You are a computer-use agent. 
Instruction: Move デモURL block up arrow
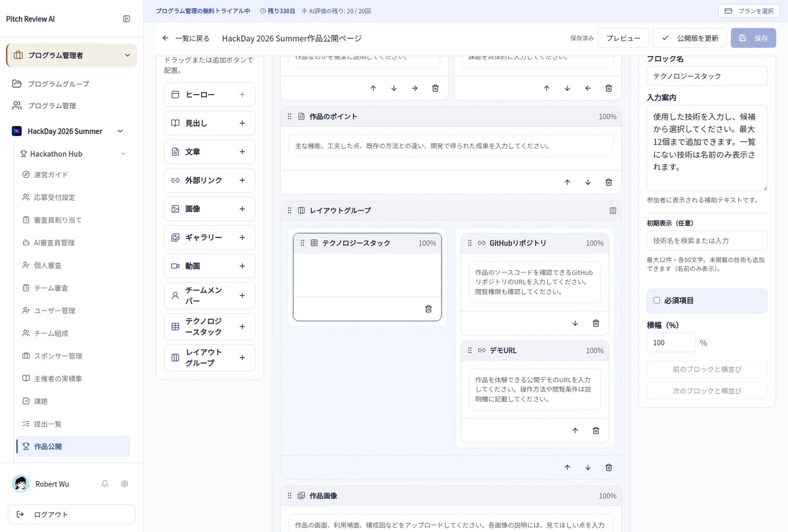(575, 431)
